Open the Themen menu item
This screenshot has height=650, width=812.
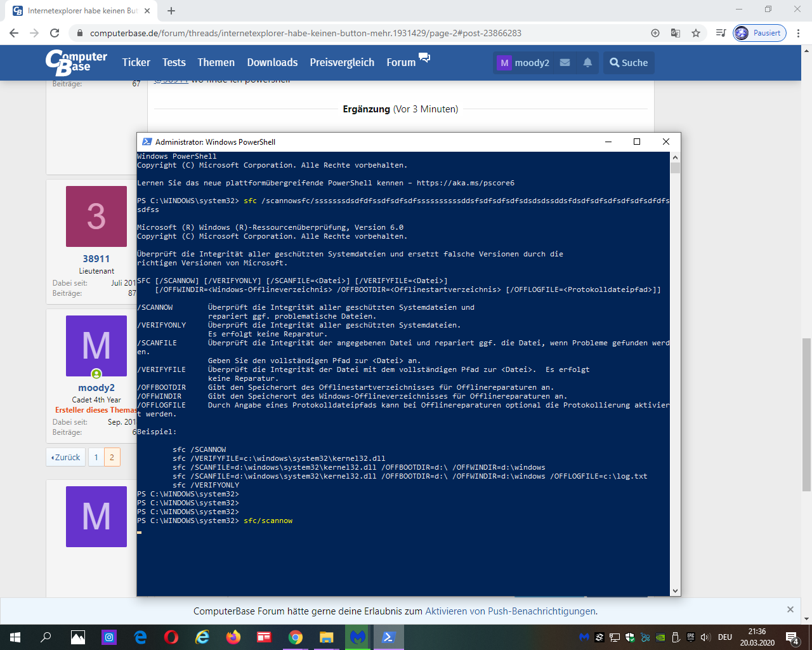click(x=216, y=62)
